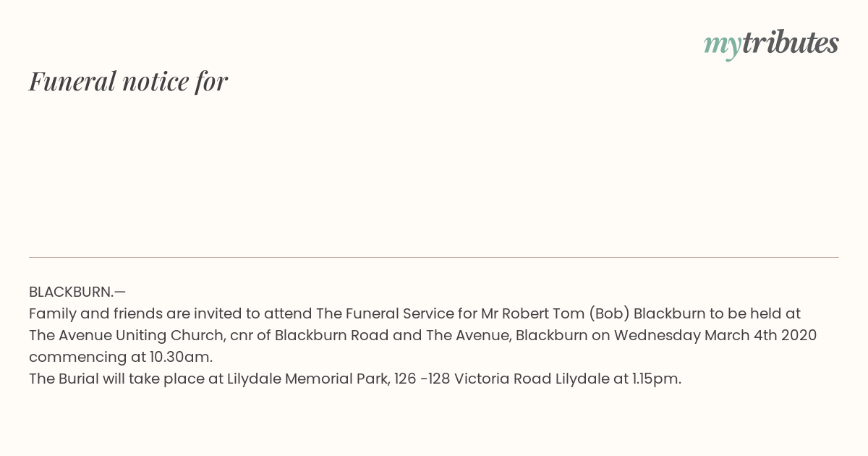Click the "tributes" part of the logo
868x456 pixels.
click(790, 43)
